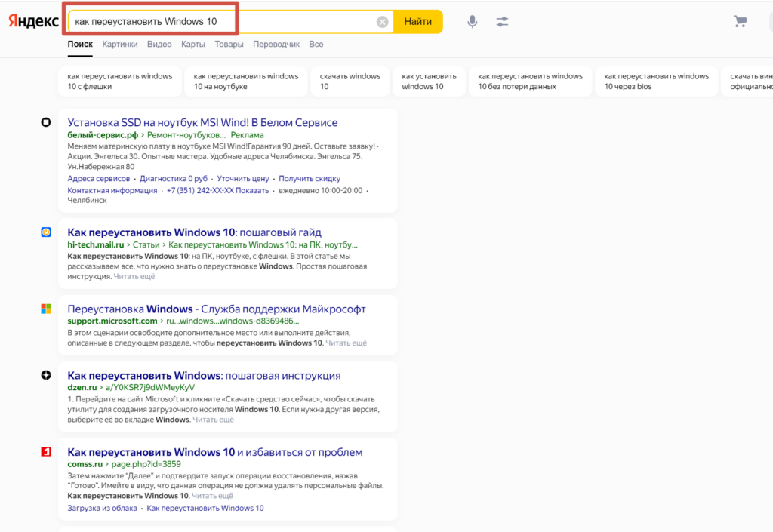The width and height of the screenshot is (773, 532).
Task: Click 'Читать ещё' in the dzen.ru snippet
Action: point(213,420)
